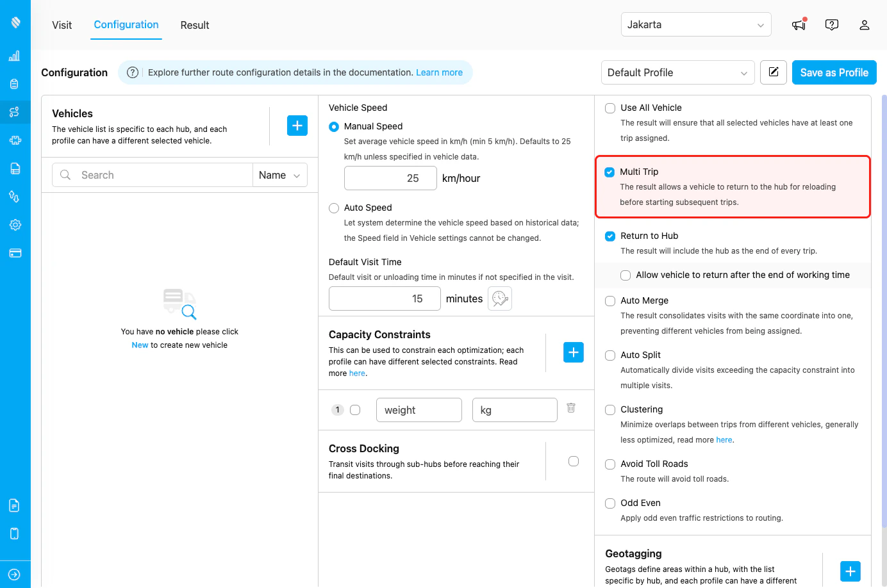Enable Avoid Toll Roads checkbox
This screenshot has height=588, width=887.
coord(610,464)
